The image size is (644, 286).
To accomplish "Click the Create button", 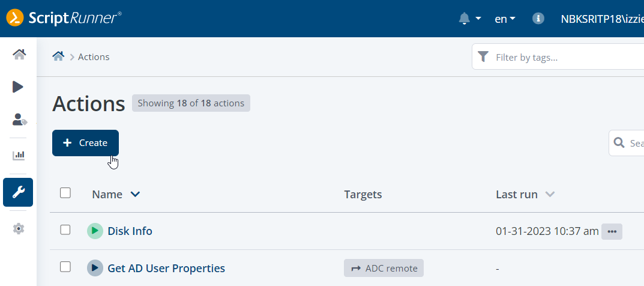I will tap(85, 143).
